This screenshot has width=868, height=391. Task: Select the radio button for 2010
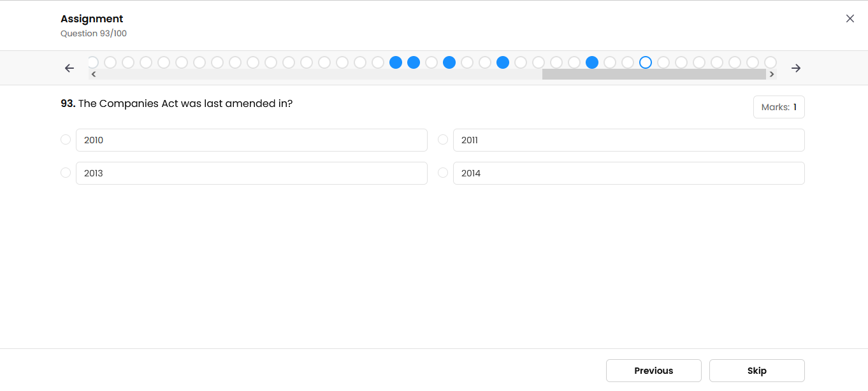tap(66, 139)
